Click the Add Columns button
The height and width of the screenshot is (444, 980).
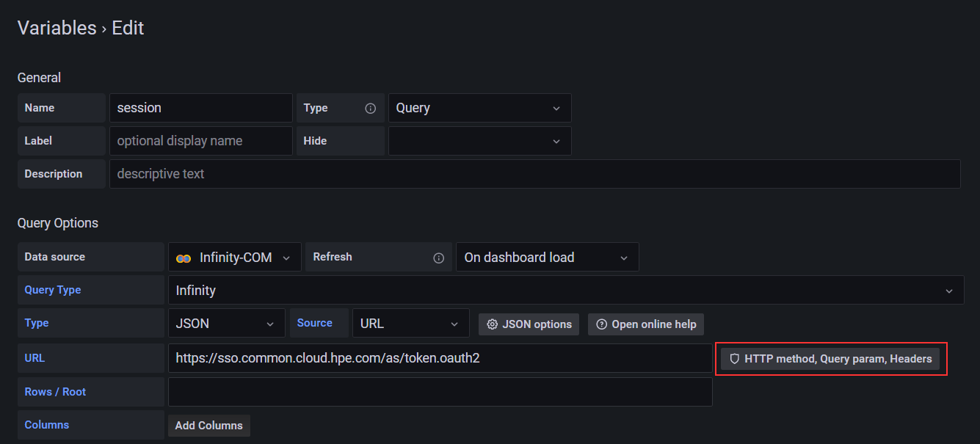208,425
